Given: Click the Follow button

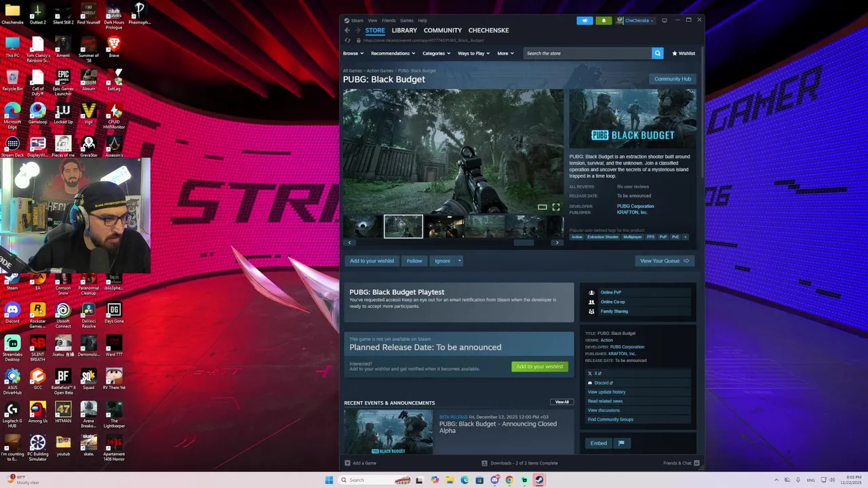Looking at the screenshot, I should click(414, 261).
